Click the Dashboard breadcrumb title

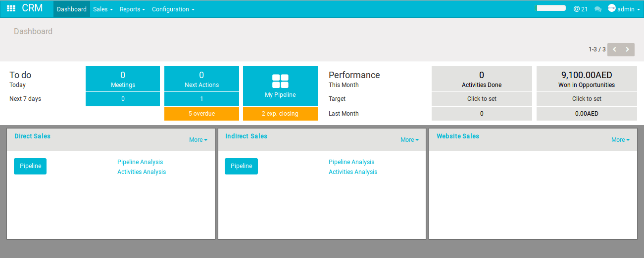[33, 31]
